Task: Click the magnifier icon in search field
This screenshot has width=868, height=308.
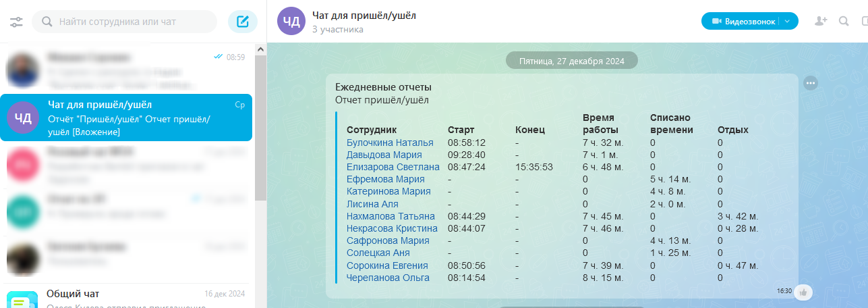Action: point(47,22)
